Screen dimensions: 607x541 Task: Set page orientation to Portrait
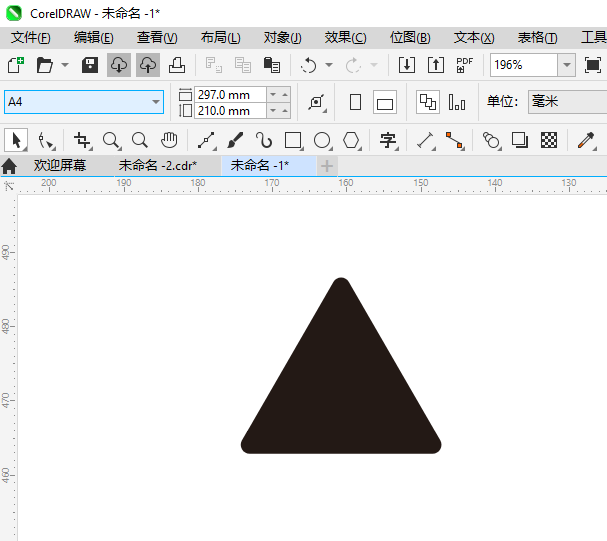[x=355, y=102]
